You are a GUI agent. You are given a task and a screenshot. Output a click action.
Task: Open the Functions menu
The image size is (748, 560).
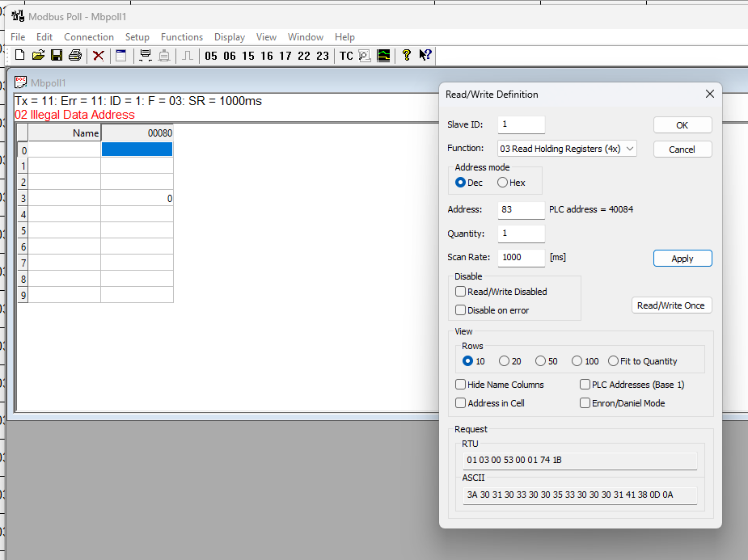pos(182,37)
